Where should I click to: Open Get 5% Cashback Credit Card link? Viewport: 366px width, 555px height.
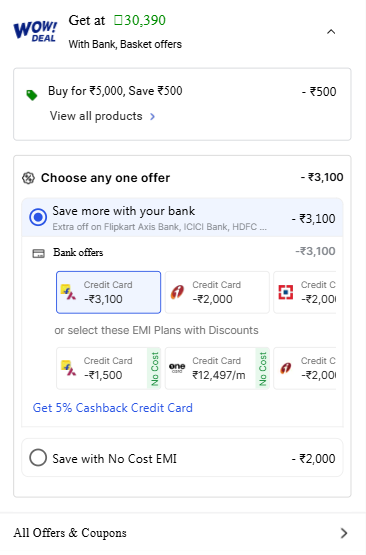click(x=113, y=408)
